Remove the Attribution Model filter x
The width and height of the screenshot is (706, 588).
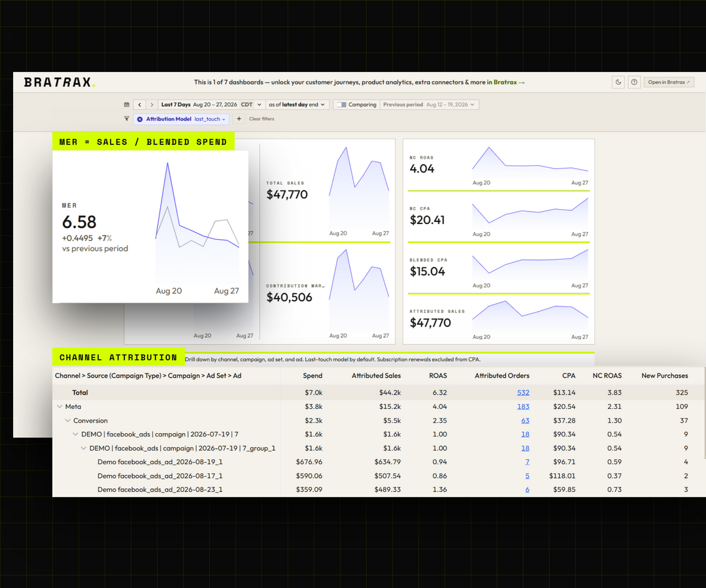click(x=140, y=119)
